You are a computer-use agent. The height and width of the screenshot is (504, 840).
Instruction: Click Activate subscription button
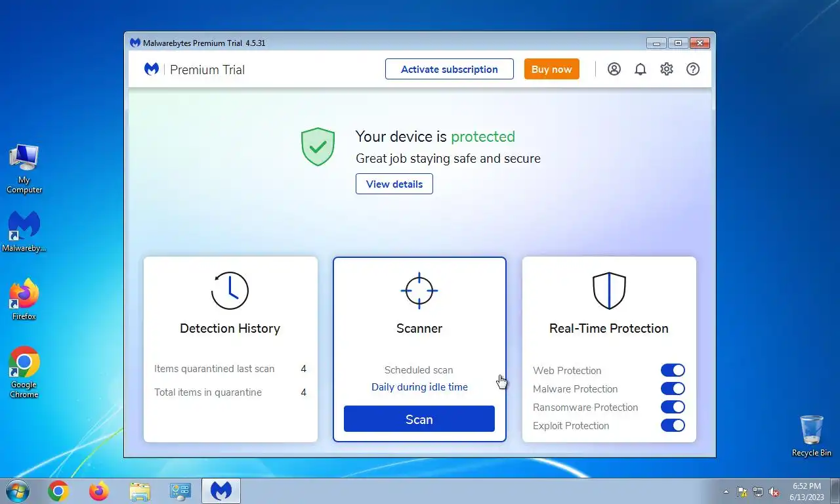coord(450,69)
